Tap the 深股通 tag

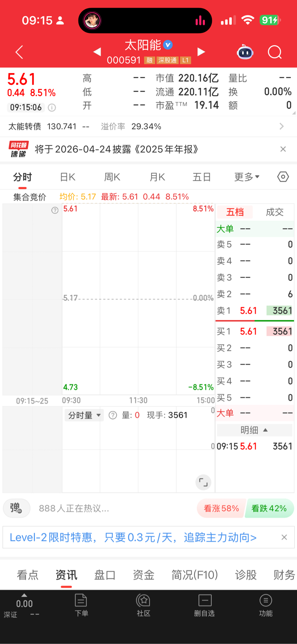click(x=167, y=60)
